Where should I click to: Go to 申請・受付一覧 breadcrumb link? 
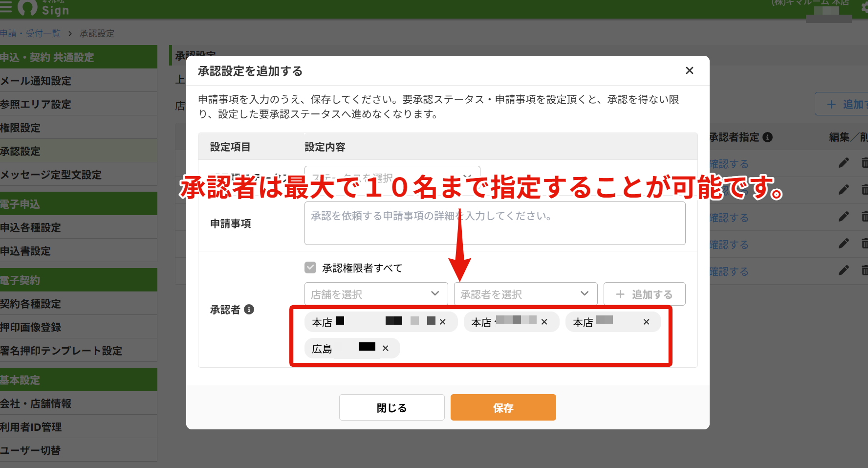(30, 33)
